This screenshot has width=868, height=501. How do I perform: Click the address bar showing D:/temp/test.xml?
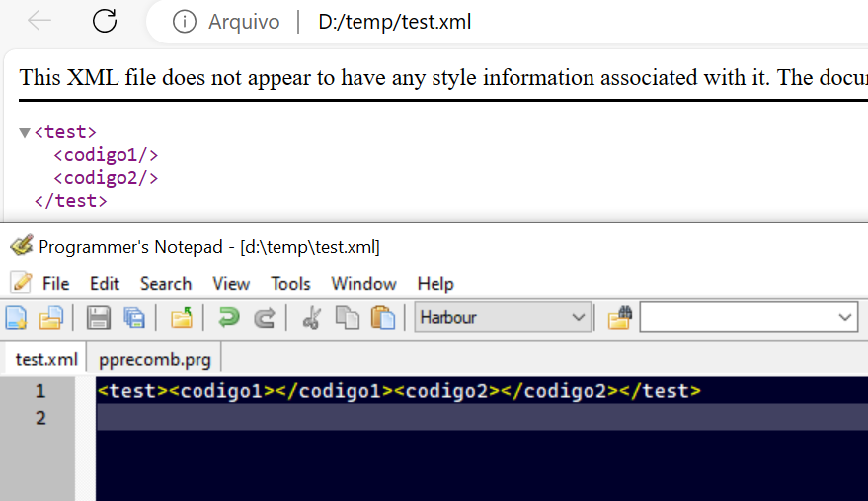coord(395,21)
